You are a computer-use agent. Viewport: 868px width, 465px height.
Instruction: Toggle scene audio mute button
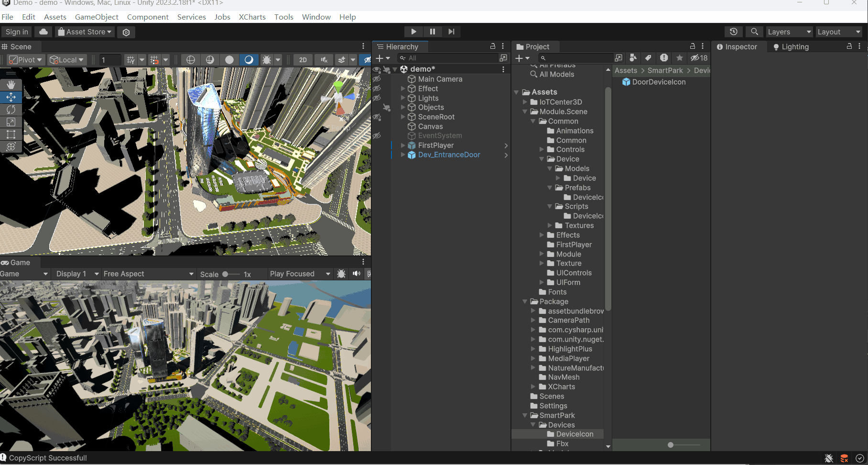pyautogui.click(x=324, y=60)
